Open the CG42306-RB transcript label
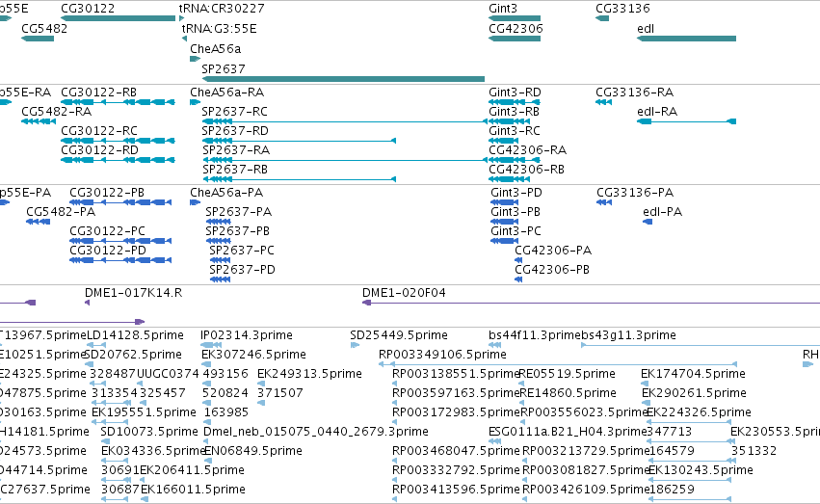 (x=527, y=170)
